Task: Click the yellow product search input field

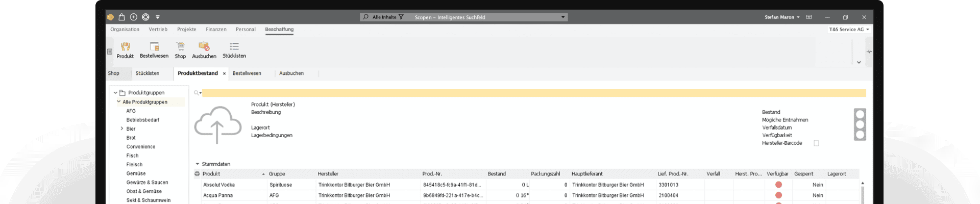Action: tap(534, 93)
